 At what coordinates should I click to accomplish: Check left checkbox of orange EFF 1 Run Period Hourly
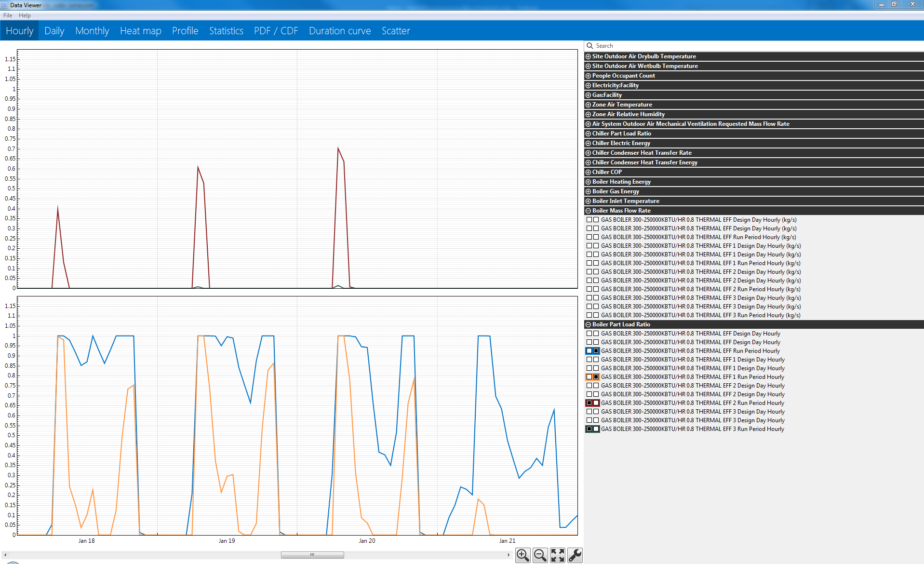(589, 377)
